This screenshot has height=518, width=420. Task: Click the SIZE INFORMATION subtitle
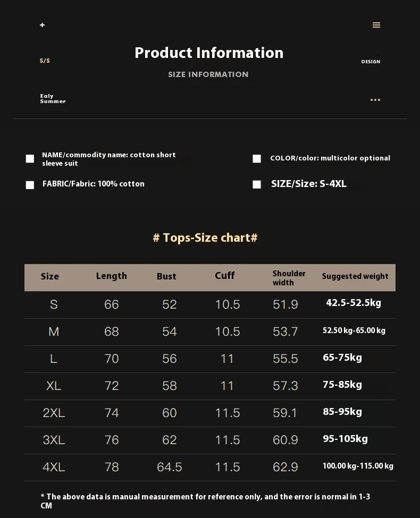point(208,74)
